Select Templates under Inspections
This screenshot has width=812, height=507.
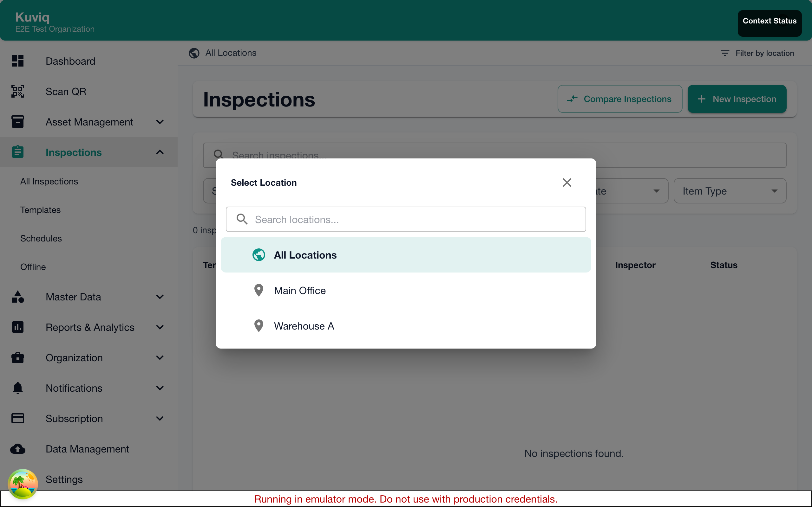[40, 210]
